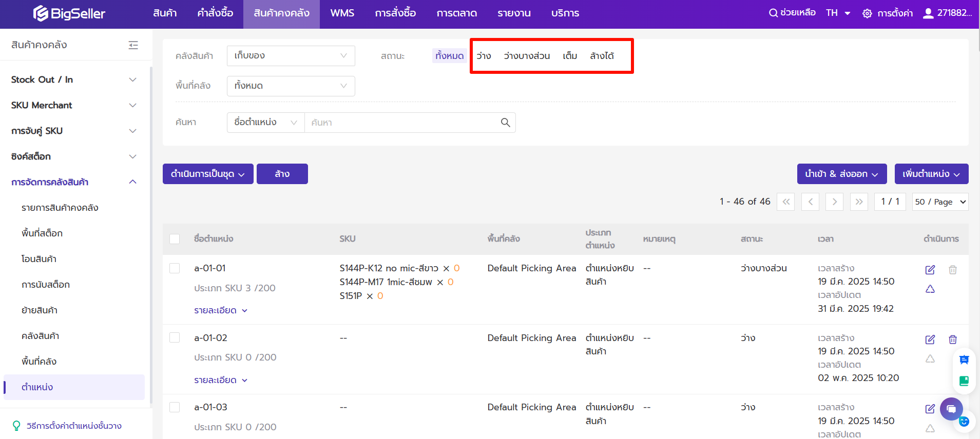Expand รายละเอียด for a-01-01
The width and height of the screenshot is (980, 439).
click(x=221, y=310)
